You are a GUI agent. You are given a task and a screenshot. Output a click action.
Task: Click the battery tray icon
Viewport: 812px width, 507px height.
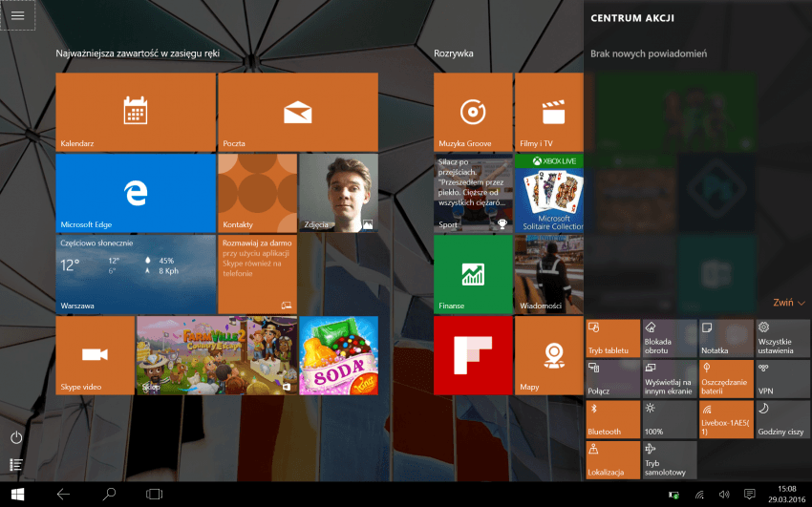(x=673, y=496)
